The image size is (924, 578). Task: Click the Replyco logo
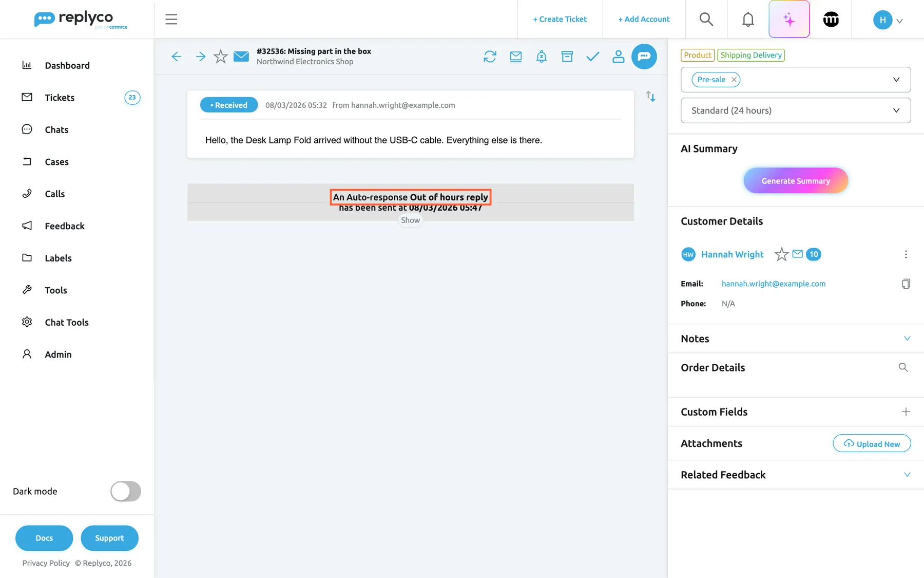81,20
